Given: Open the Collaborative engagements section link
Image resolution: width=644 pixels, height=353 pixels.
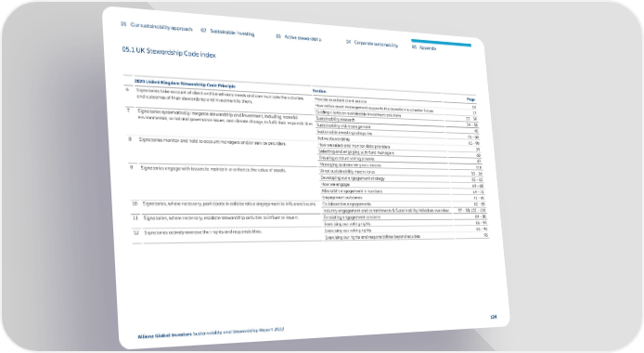Looking at the screenshot, I should click(346, 203).
